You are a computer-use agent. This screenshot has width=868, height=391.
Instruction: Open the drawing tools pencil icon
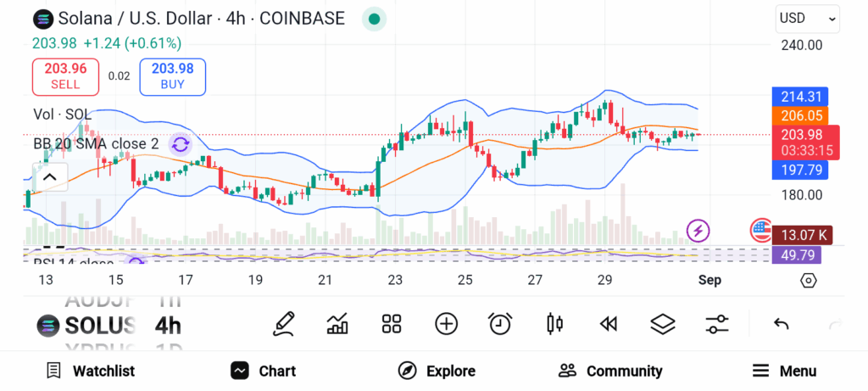pos(285,323)
